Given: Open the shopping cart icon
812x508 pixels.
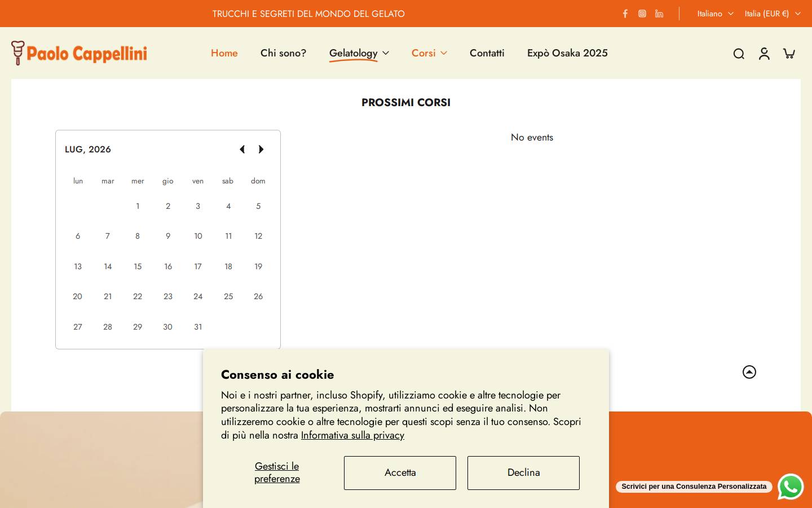Looking at the screenshot, I should pos(789,54).
